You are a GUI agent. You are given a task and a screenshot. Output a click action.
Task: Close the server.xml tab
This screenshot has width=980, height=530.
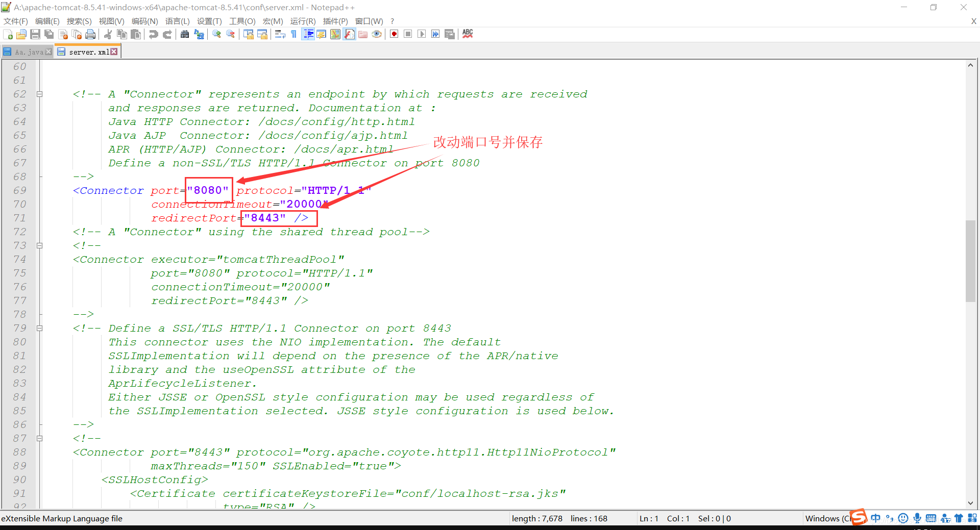coord(114,52)
